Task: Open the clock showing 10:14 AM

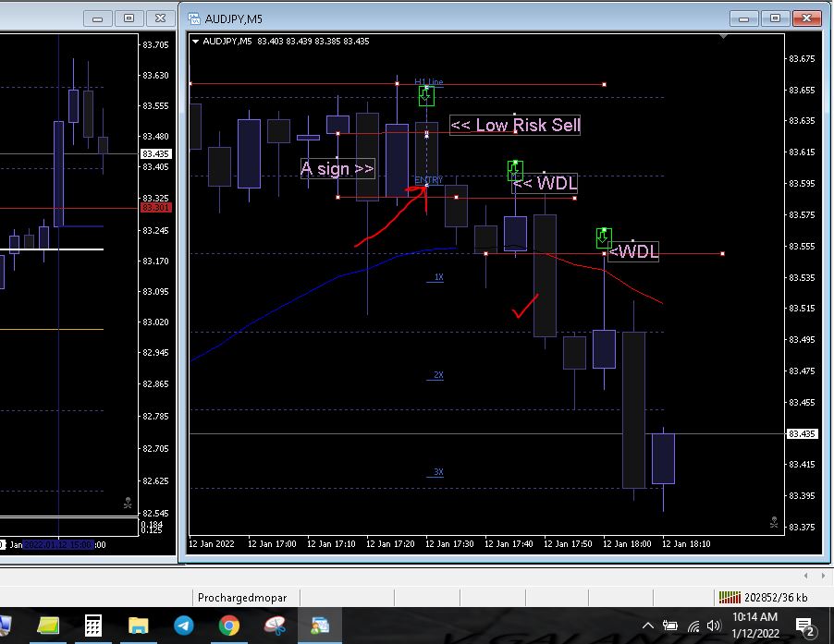Action: 754,625
